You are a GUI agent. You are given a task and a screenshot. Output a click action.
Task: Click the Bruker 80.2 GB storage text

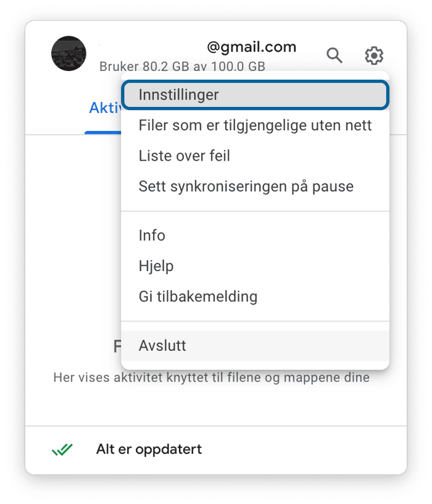click(x=182, y=67)
